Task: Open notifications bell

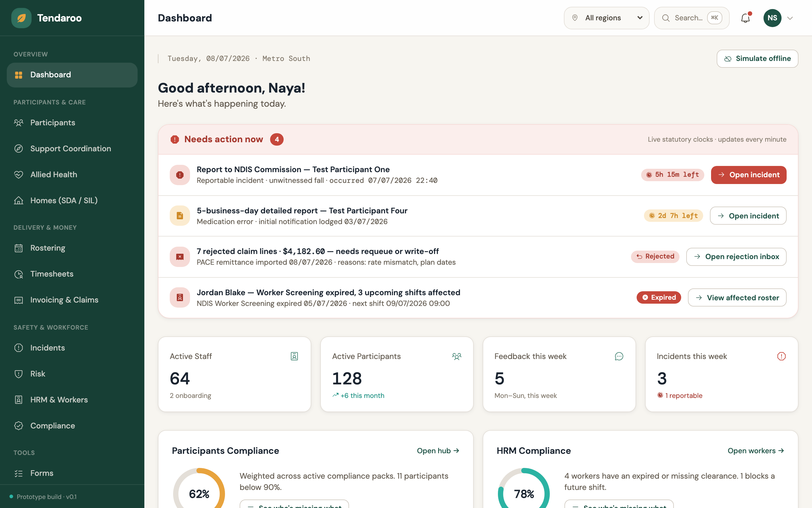Action: point(745,18)
